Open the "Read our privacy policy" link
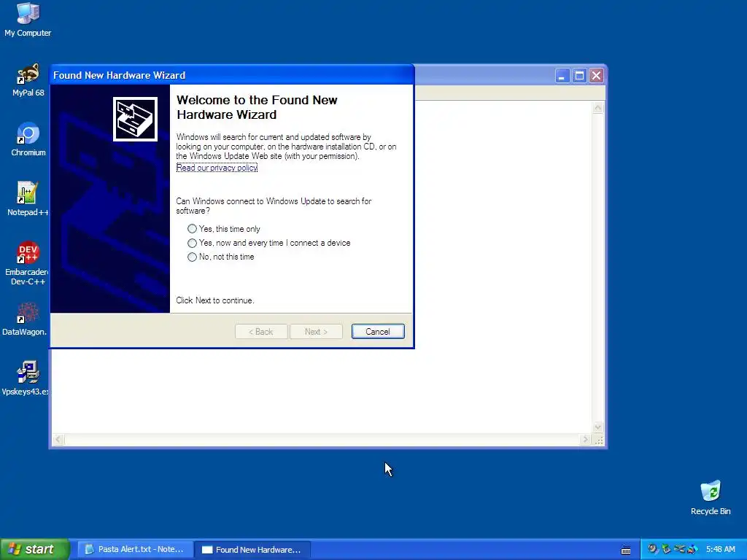Viewport: 747px width, 560px height. coord(217,168)
